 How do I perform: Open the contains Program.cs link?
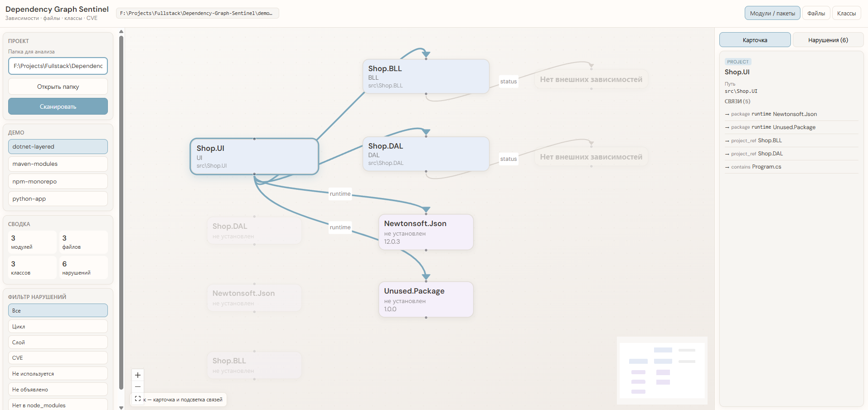791,167
